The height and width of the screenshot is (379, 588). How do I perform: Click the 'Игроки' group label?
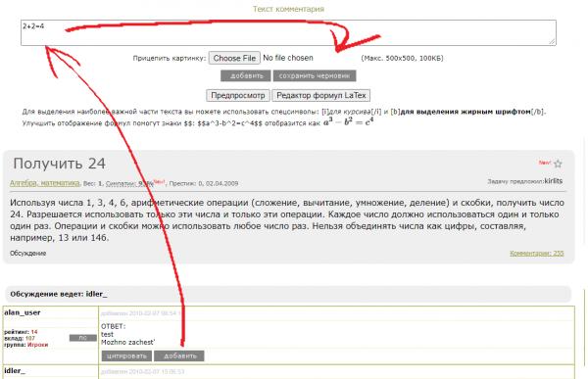[x=38, y=345]
